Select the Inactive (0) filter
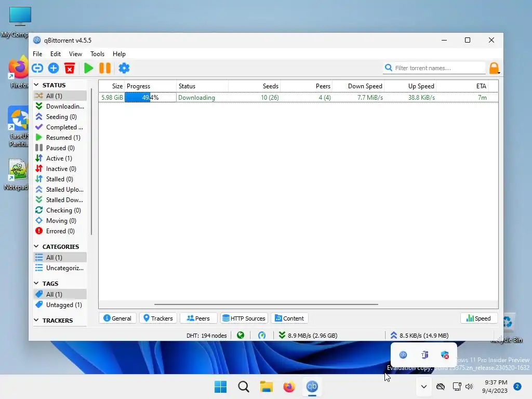This screenshot has height=399, width=532. coord(60,169)
